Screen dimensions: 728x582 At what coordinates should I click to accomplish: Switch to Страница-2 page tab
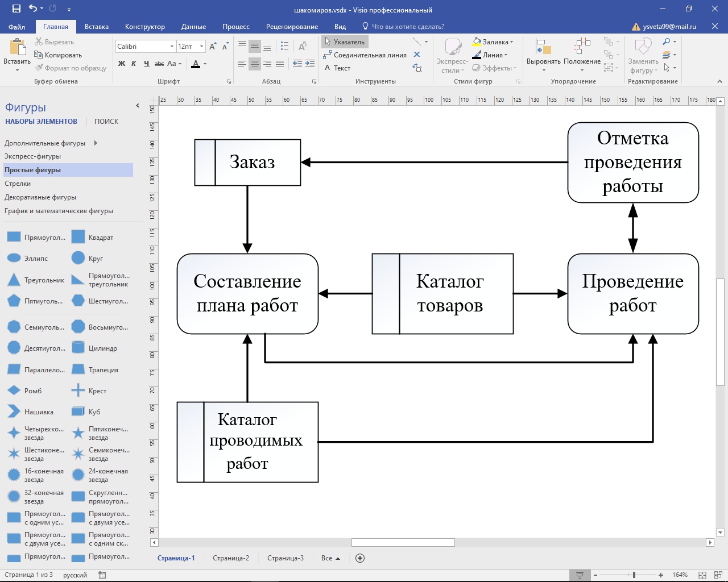[231, 558]
